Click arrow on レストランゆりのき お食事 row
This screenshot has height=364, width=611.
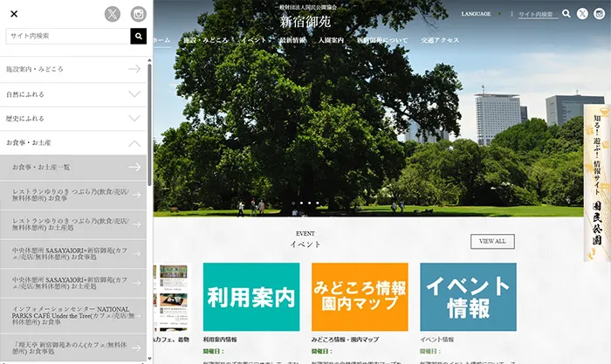point(136,195)
